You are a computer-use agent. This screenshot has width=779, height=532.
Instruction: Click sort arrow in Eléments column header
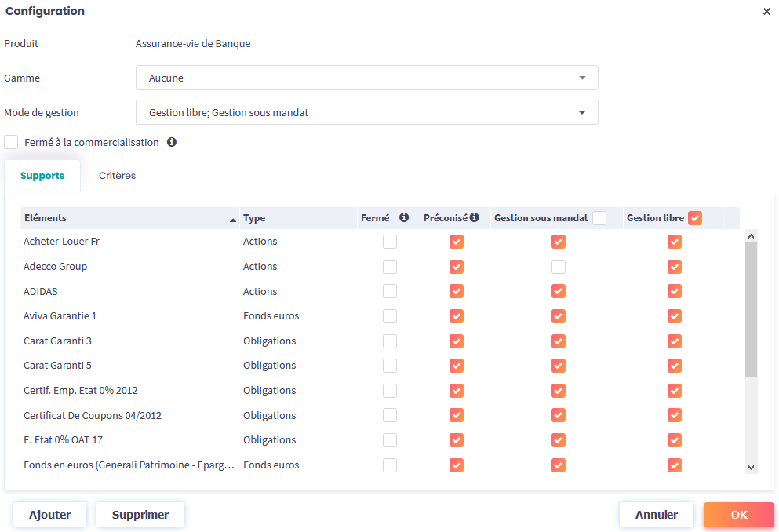(232, 220)
